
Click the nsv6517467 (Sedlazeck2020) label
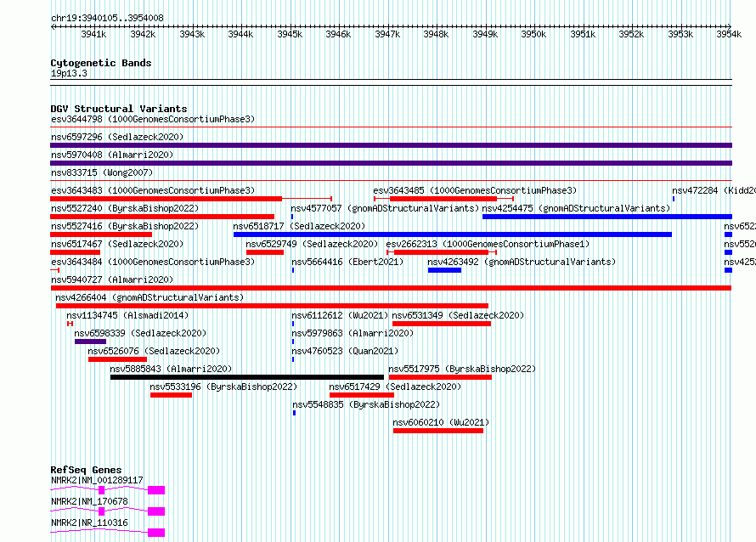[x=117, y=244]
